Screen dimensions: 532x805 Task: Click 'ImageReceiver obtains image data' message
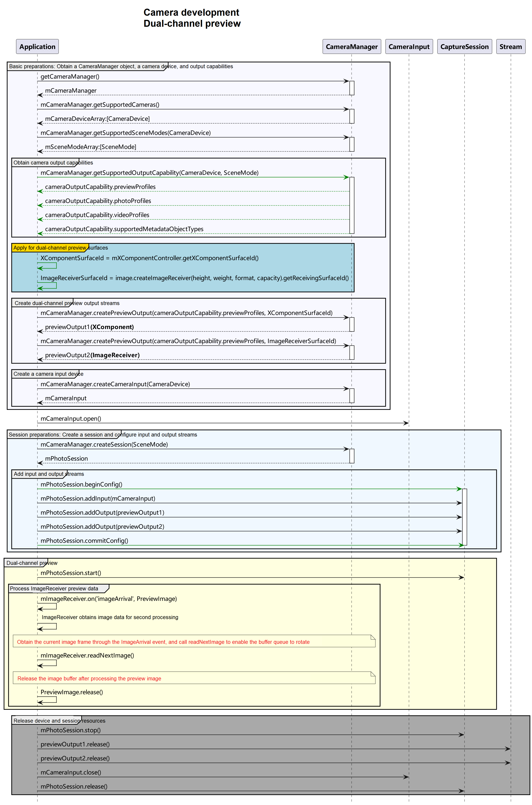110,617
